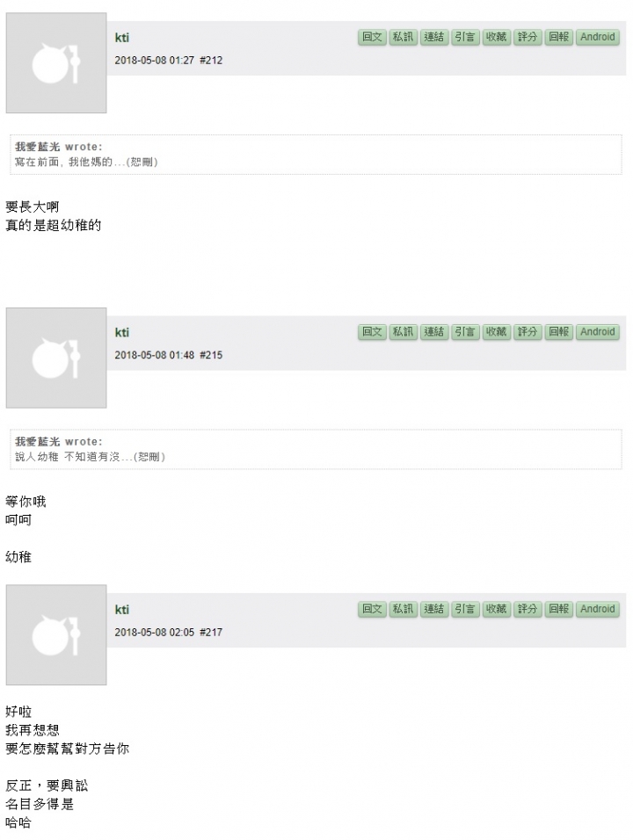Open kti avatar on post #215
The height and width of the screenshot is (840, 633).
pyautogui.click(x=56, y=358)
